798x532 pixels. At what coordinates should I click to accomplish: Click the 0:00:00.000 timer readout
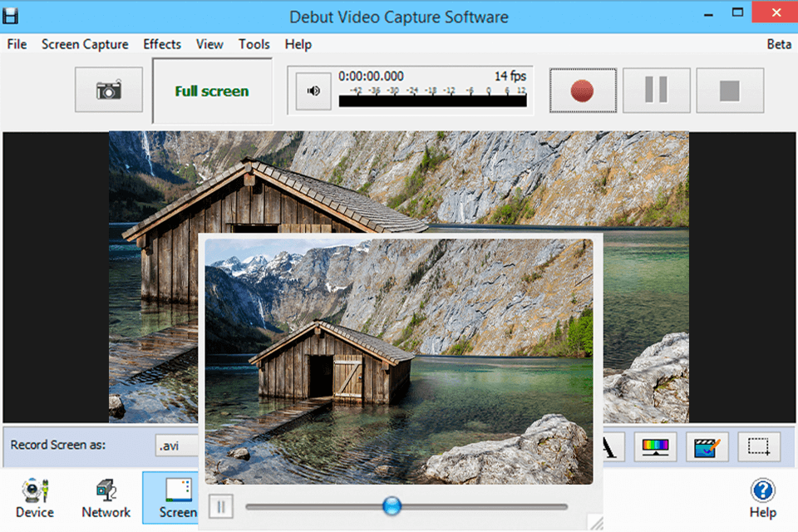tap(371, 76)
